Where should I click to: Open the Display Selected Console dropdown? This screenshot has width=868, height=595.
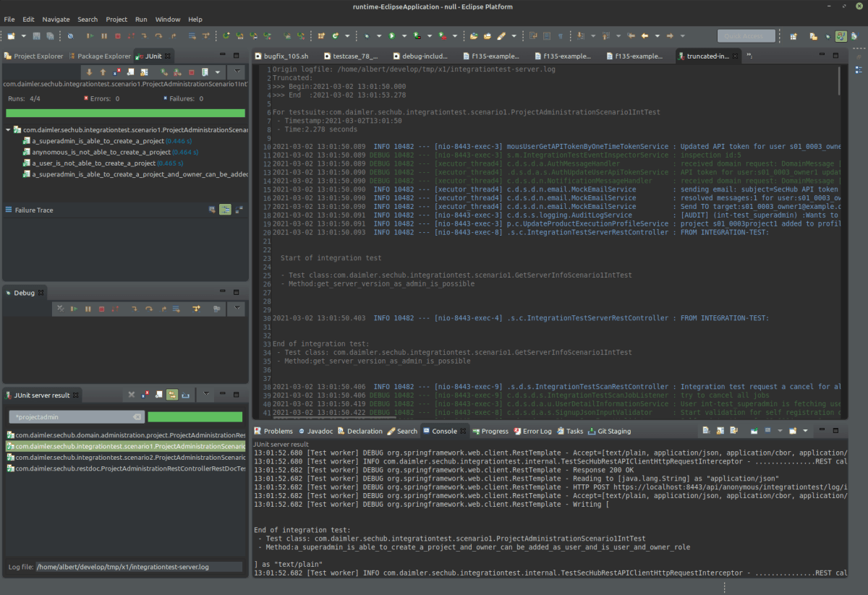[780, 429]
